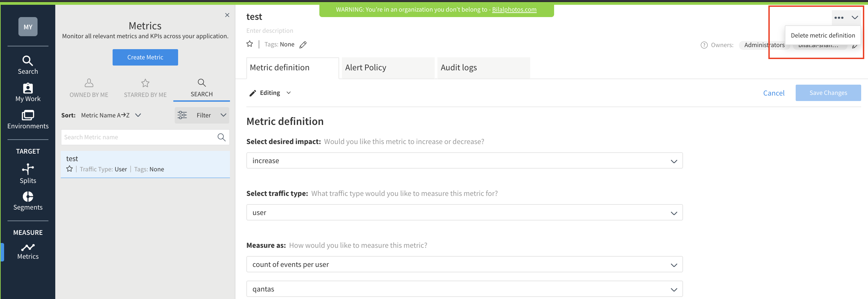Edit tags with the pencil icon
The image size is (868, 299).
point(303,45)
